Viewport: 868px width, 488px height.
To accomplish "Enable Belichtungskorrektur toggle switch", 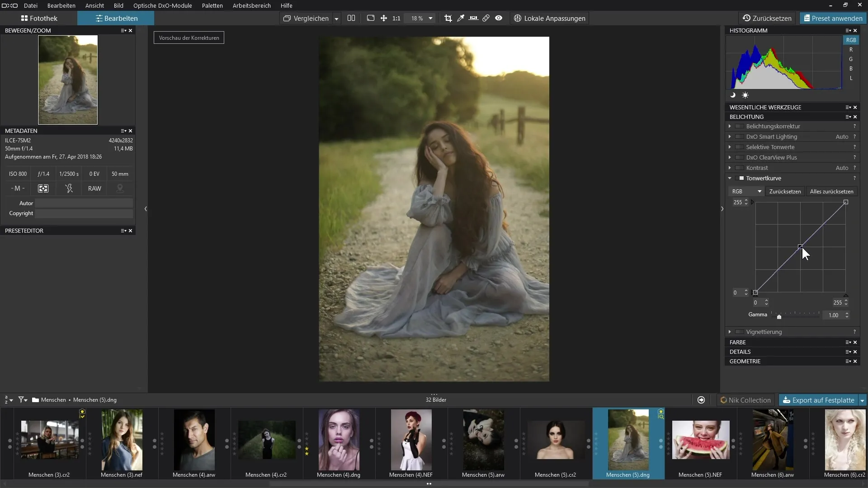I will [x=740, y=126].
